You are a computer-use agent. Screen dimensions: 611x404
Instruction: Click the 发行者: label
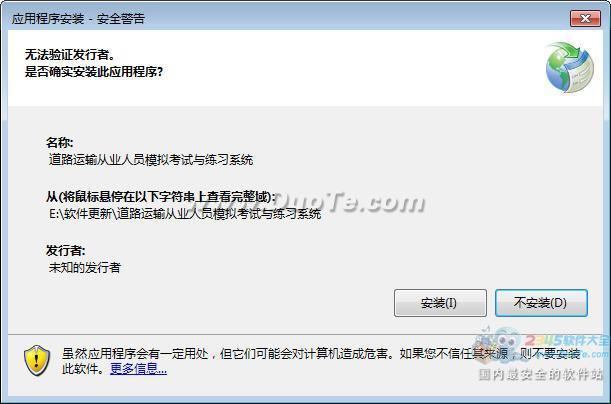pos(65,250)
